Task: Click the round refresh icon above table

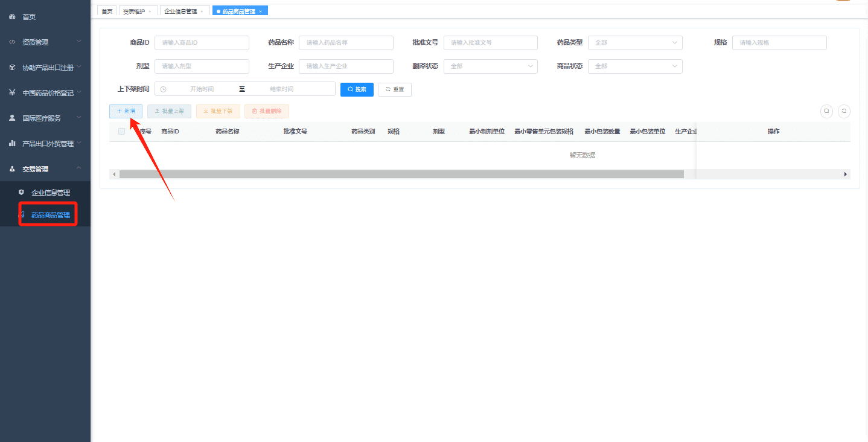Action: coord(844,111)
